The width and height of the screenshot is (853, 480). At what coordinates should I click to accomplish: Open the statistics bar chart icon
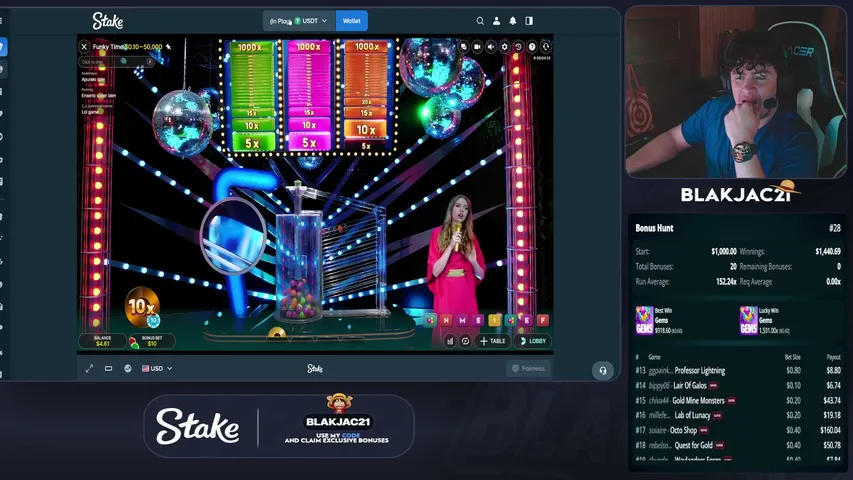coord(450,341)
